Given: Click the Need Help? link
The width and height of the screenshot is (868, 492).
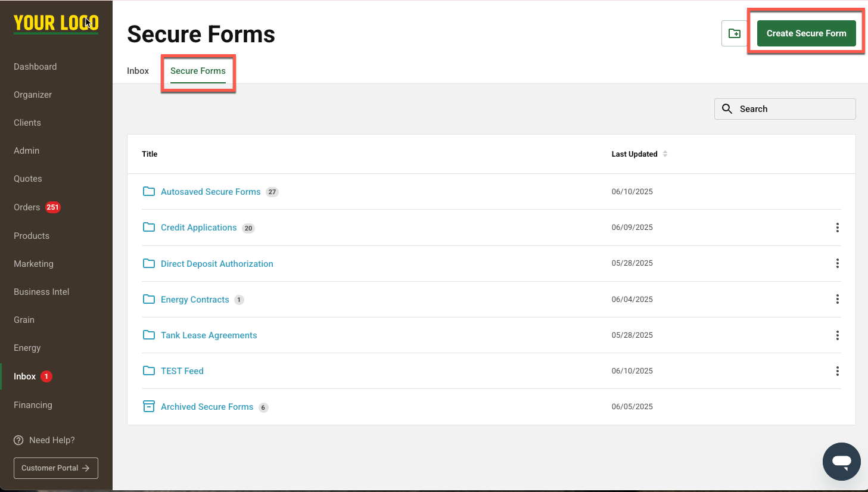Looking at the screenshot, I should (52, 440).
